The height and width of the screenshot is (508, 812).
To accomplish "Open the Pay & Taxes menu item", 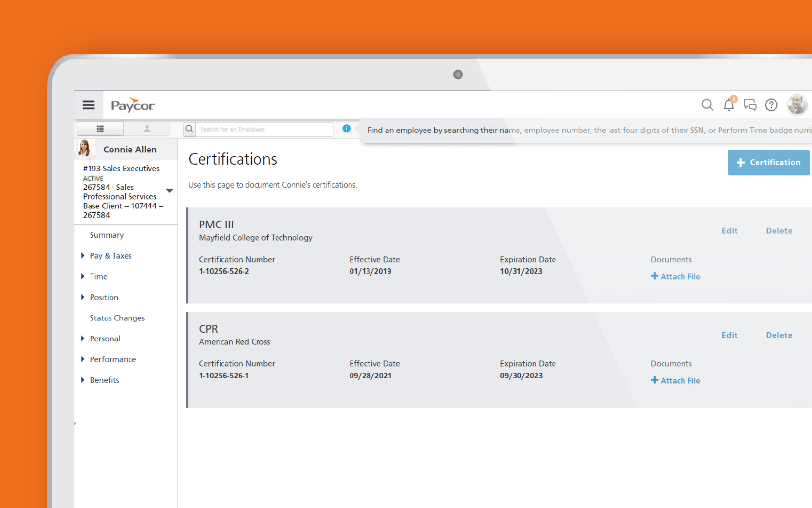I will (x=111, y=256).
